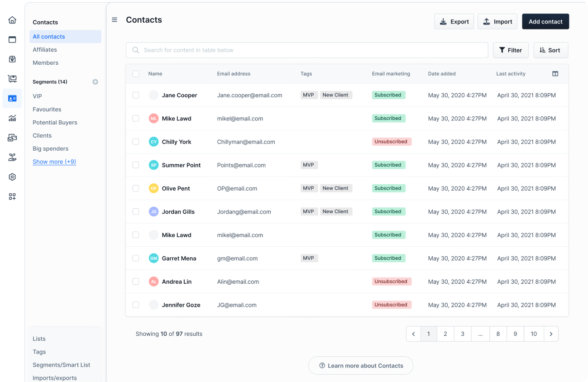The height and width of the screenshot is (382, 588).
Task: Click the add apps grid icon
Action: (x=12, y=196)
